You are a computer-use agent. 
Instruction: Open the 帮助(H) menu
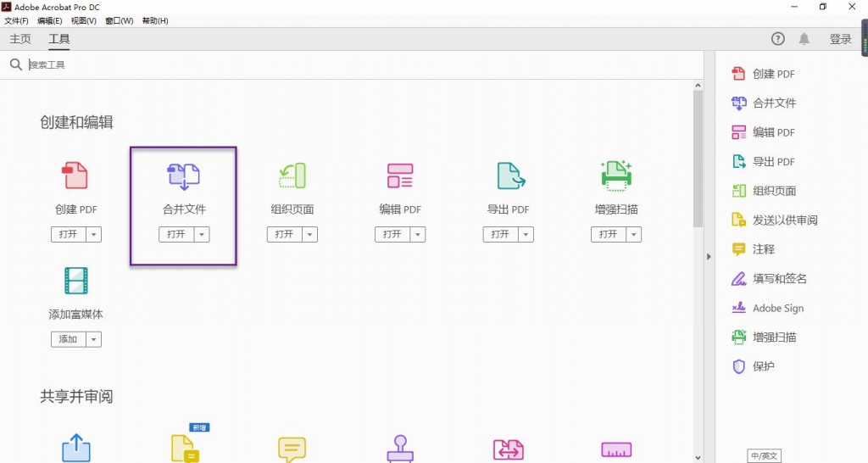[155, 20]
